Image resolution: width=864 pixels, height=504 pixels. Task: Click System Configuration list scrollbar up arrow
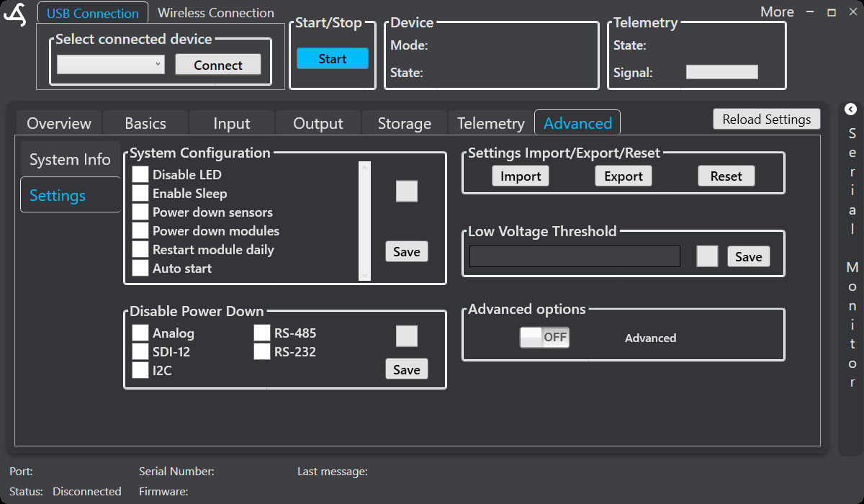[364, 168]
